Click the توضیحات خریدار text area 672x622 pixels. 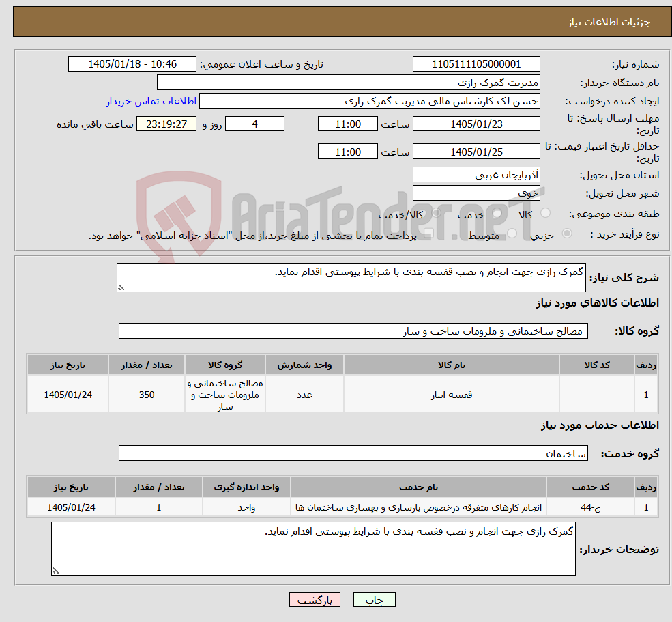coord(313,549)
